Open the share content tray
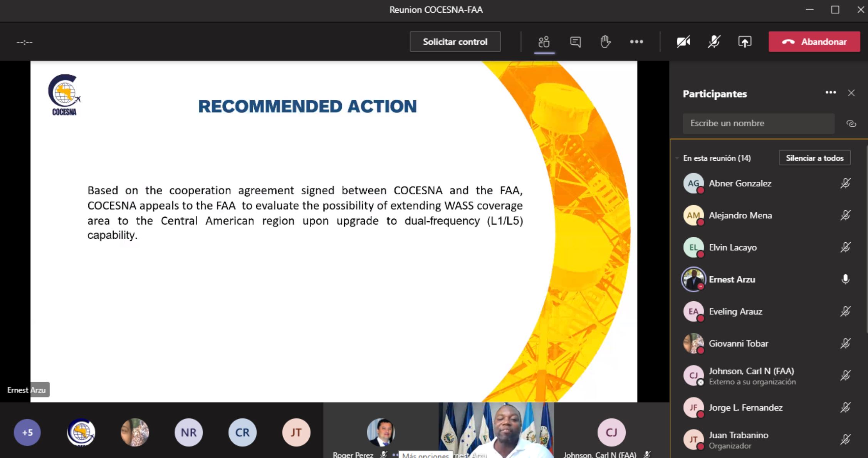 [x=745, y=42]
